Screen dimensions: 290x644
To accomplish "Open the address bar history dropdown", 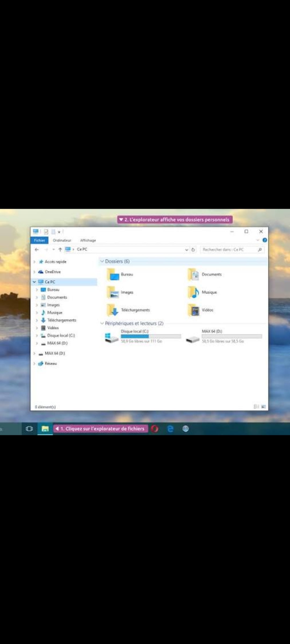I will (x=186, y=250).
